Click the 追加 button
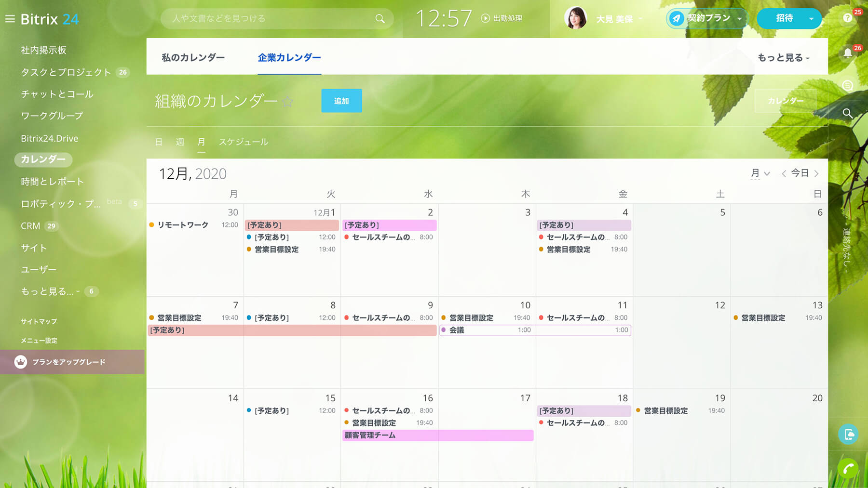This screenshot has height=488, width=868. coord(341,101)
